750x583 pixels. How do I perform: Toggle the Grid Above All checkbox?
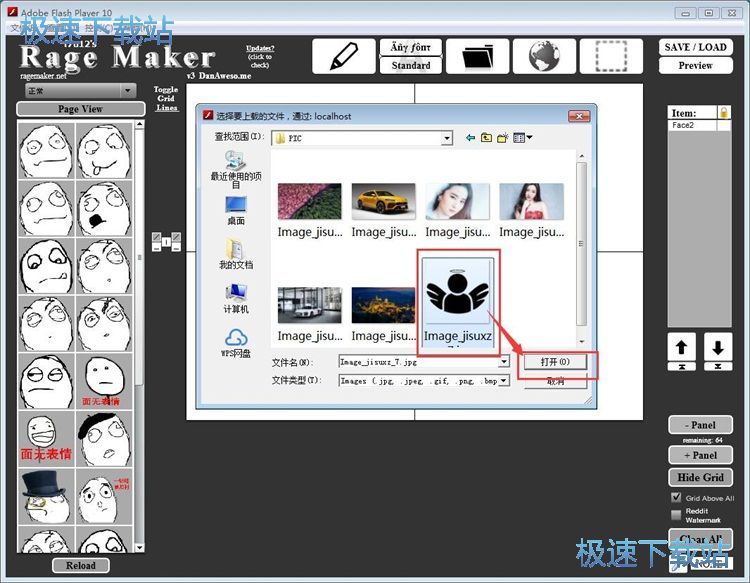coord(676,497)
